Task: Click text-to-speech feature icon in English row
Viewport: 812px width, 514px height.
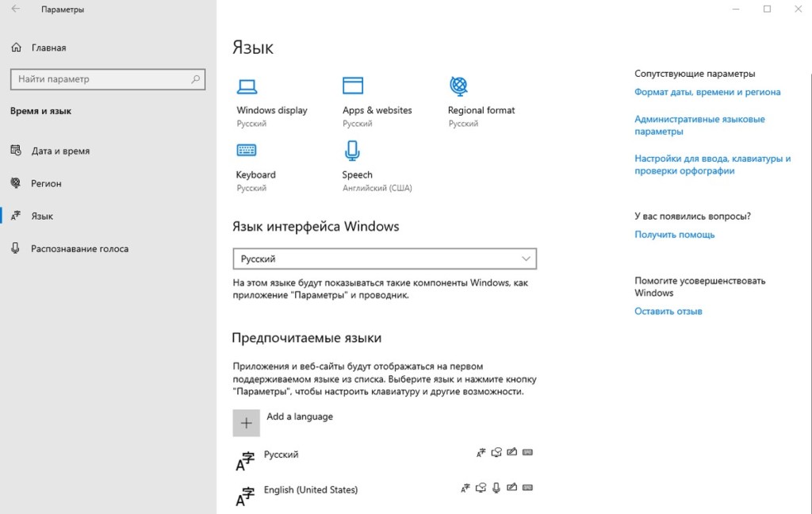Action: (x=481, y=488)
